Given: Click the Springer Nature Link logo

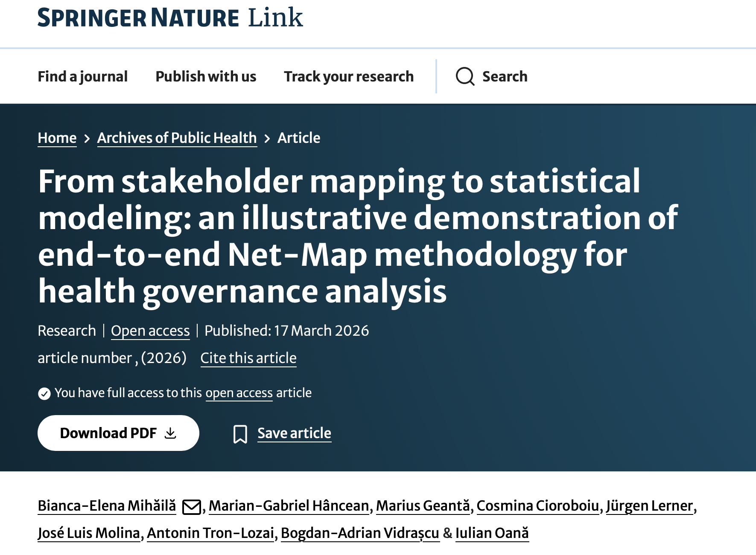Looking at the screenshot, I should pyautogui.click(x=170, y=18).
